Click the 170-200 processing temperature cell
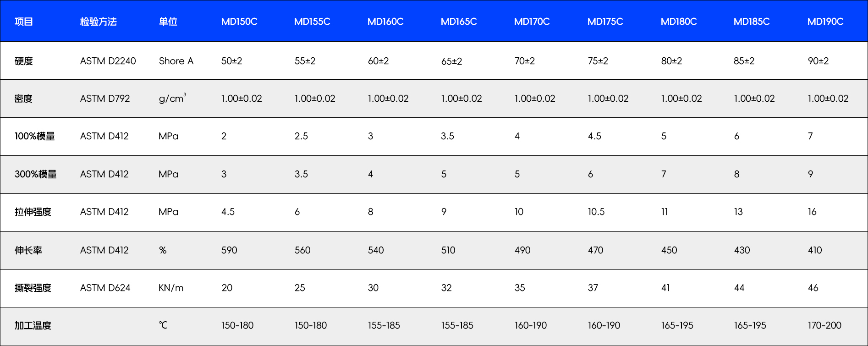868x346 pixels. (x=824, y=325)
